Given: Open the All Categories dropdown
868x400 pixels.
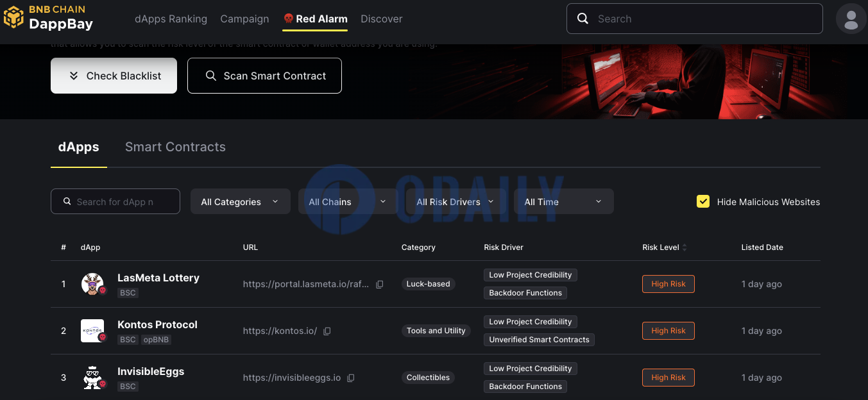Looking at the screenshot, I should pyautogui.click(x=241, y=201).
